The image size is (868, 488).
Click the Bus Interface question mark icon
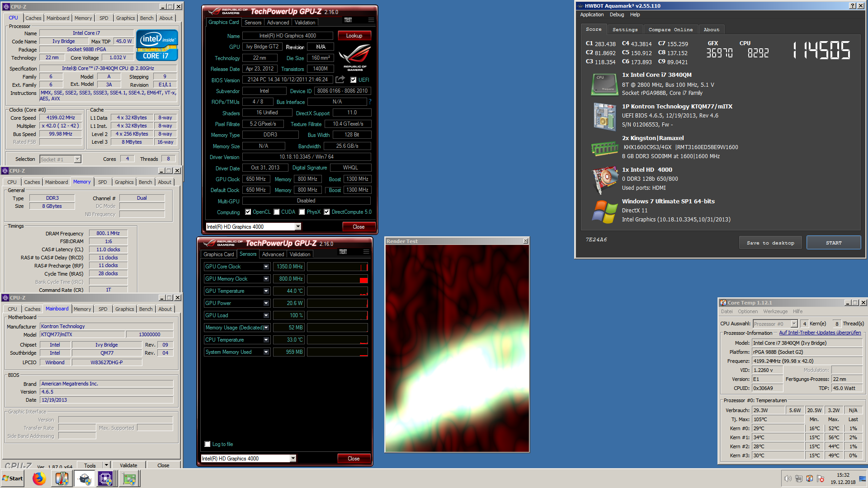click(x=370, y=102)
